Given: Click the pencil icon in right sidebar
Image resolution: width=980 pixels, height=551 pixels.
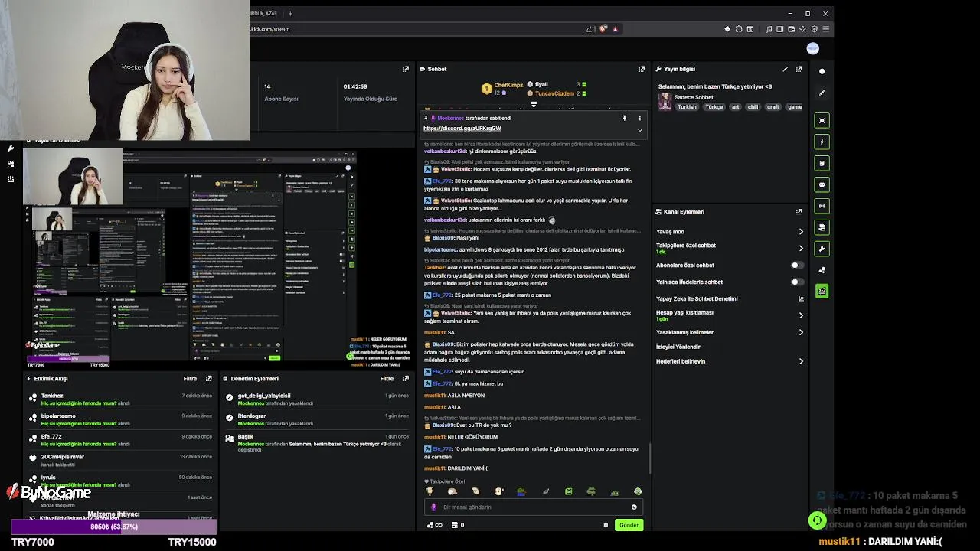Looking at the screenshot, I should 822,93.
